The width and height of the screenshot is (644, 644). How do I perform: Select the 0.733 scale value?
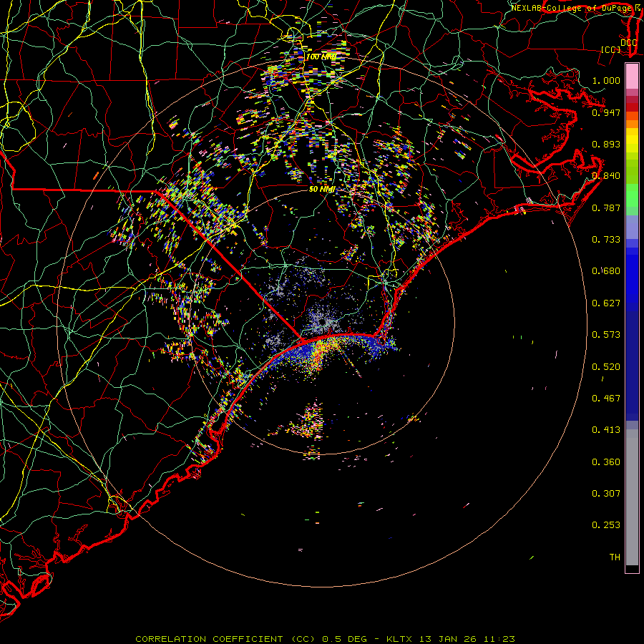pyautogui.click(x=606, y=240)
